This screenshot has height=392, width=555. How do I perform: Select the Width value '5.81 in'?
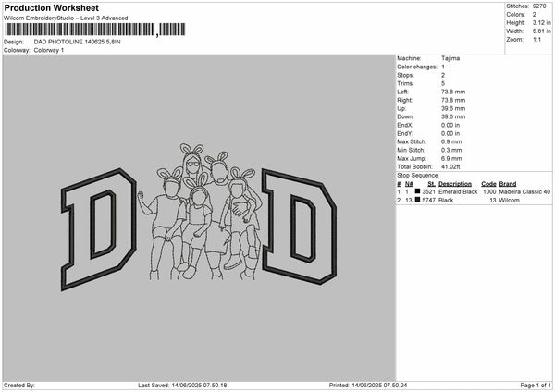pyautogui.click(x=541, y=31)
